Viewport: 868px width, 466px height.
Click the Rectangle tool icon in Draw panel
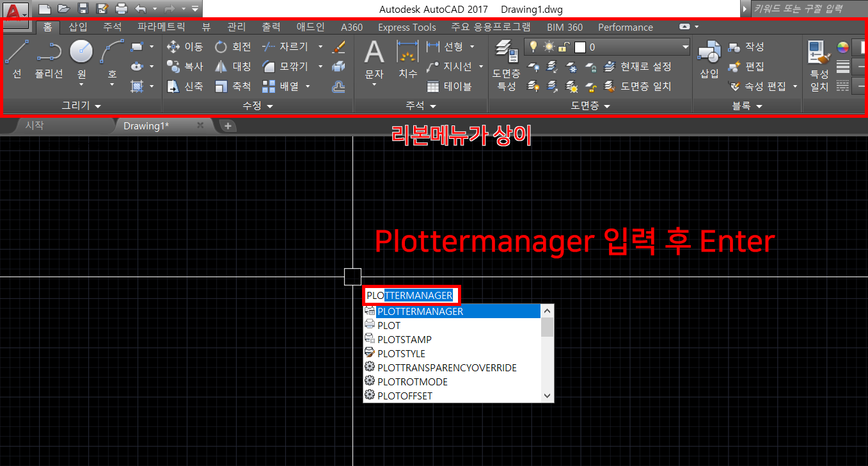coord(137,47)
